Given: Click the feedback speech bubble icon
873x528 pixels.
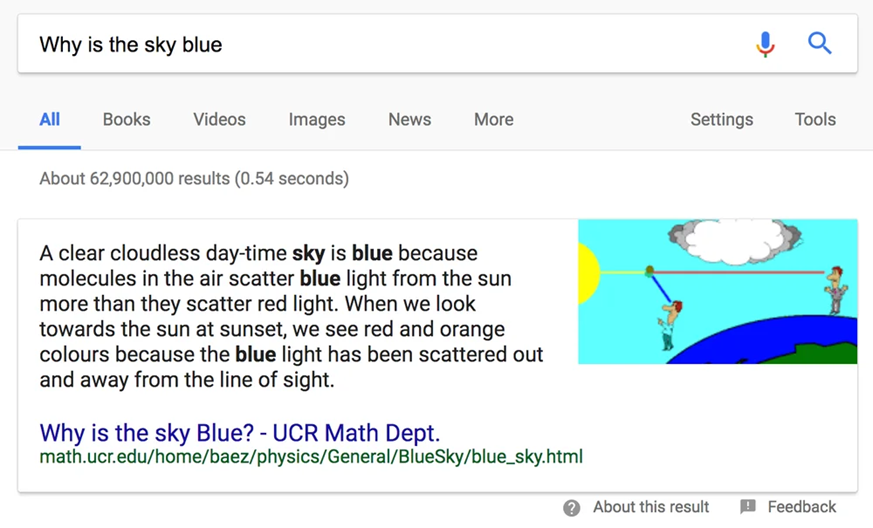Looking at the screenshot, I should [748, 507].
